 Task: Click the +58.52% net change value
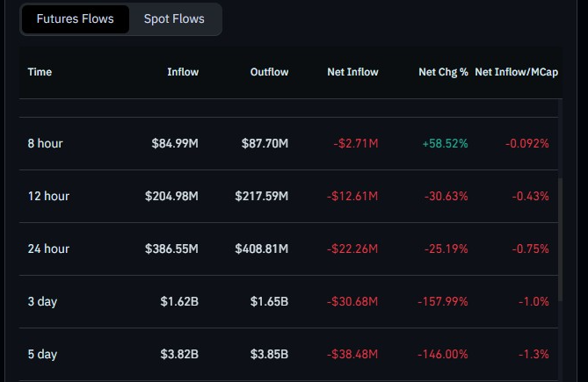[x=445, y=143]
